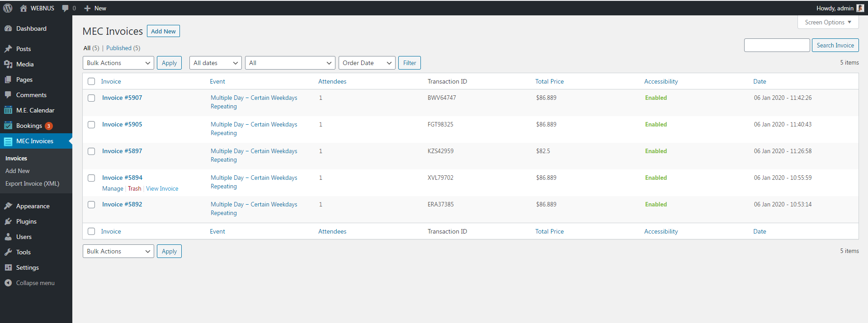868x323 pixels.
Task: Click the Add New button beside title
Action: pyautogui.click(x=163, y=31)
